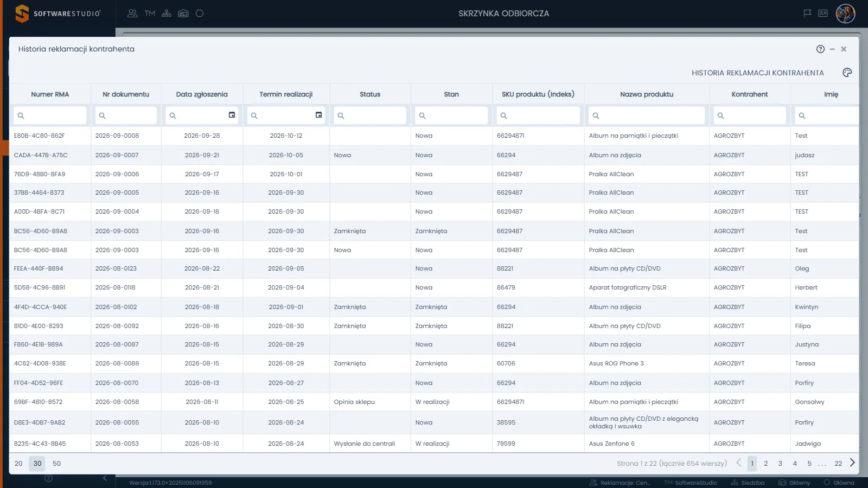The image size is (868, 488).
Task: Open the organization structure icon
Action: tap(167, 14)
